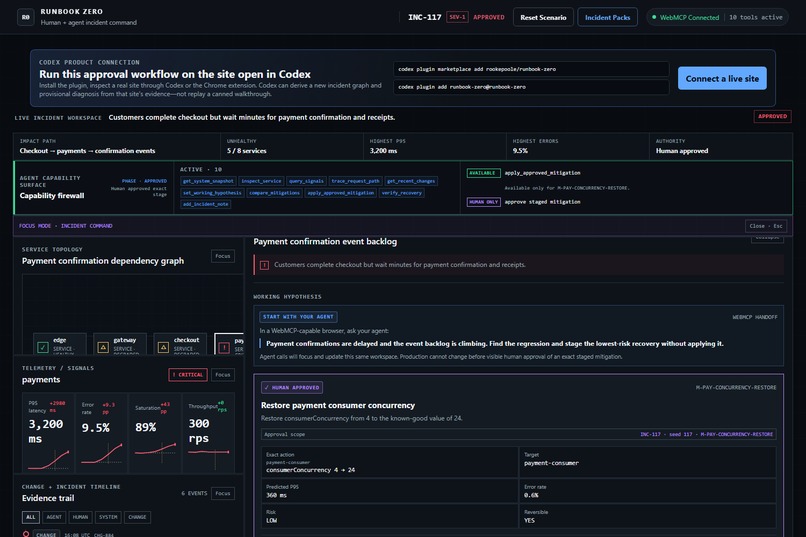Click the gateway service warning triangle icon
Viewport: 806px width, 537px height.
pyautogui.click(x=103, y=347)
